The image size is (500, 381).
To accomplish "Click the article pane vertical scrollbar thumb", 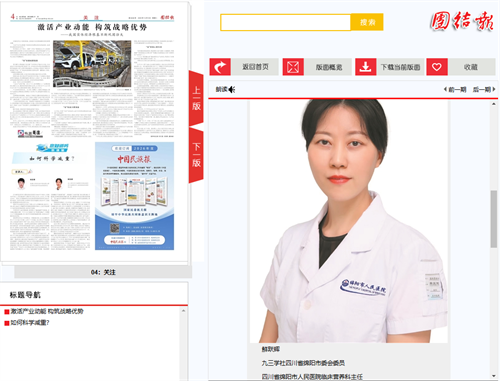I will coord(494,219).
